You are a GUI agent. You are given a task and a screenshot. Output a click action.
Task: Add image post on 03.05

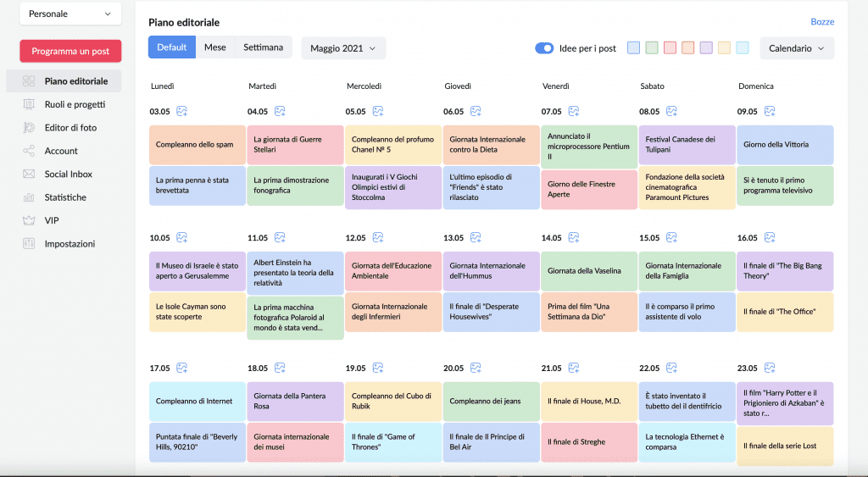pyautogui.click(x=181, y=111)
